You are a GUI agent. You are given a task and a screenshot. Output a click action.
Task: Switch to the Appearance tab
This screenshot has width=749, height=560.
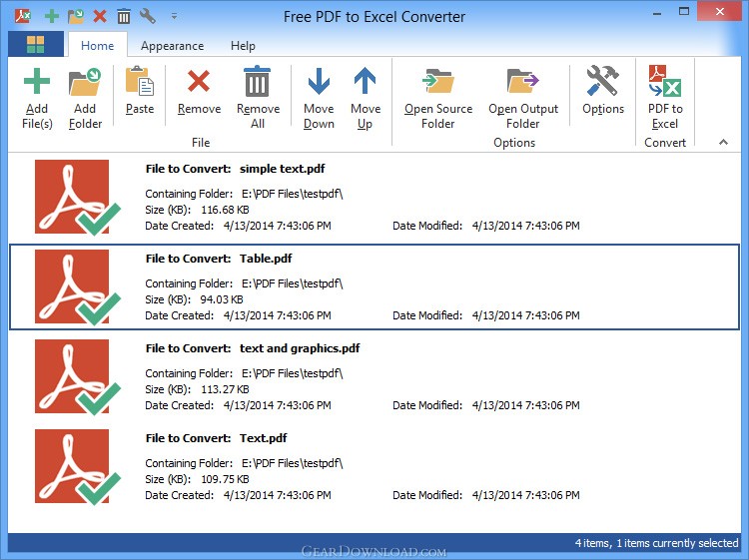pos(172,46)
